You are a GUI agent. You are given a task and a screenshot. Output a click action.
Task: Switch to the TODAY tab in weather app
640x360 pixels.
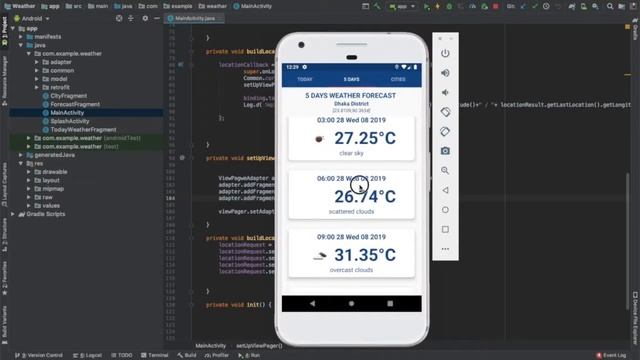pyautogui.click(x=305, y=79)
